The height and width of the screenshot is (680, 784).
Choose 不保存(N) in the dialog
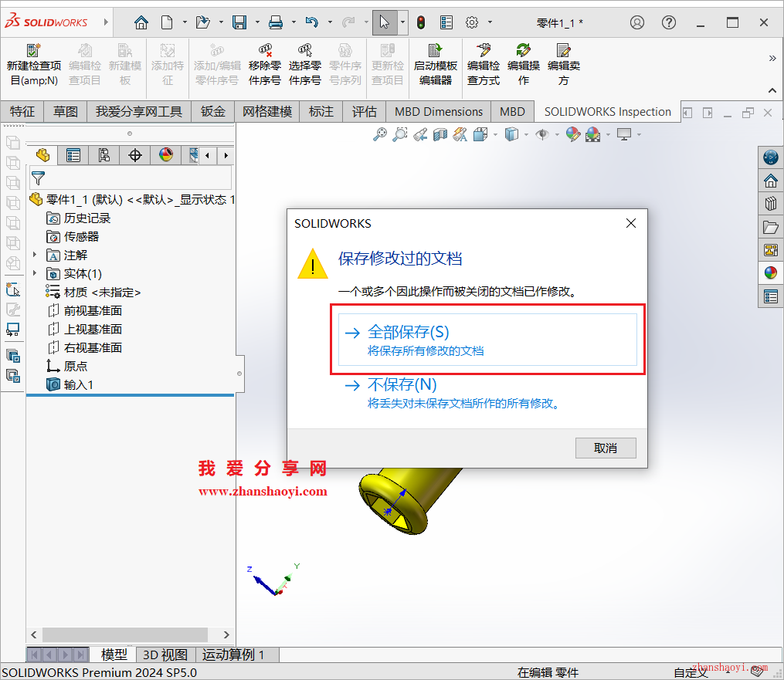coord(487,393)
